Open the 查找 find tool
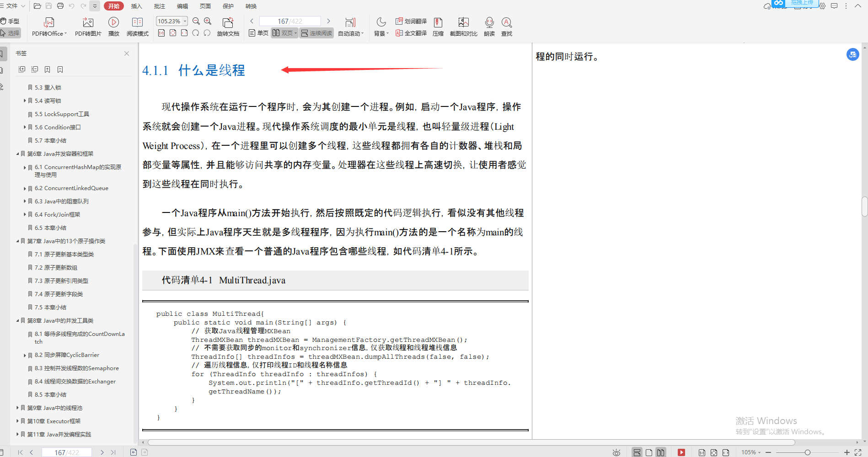Viewport: 868px width, 457px height. tap(506, 26)
